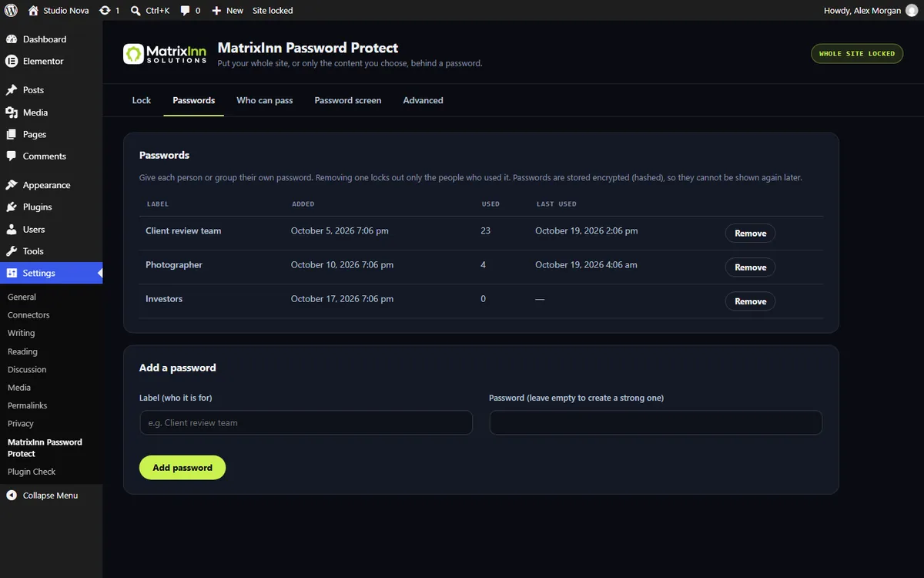Click the Add password button
The width and height of the screenshot is (924, 578).
pos(182,468)
